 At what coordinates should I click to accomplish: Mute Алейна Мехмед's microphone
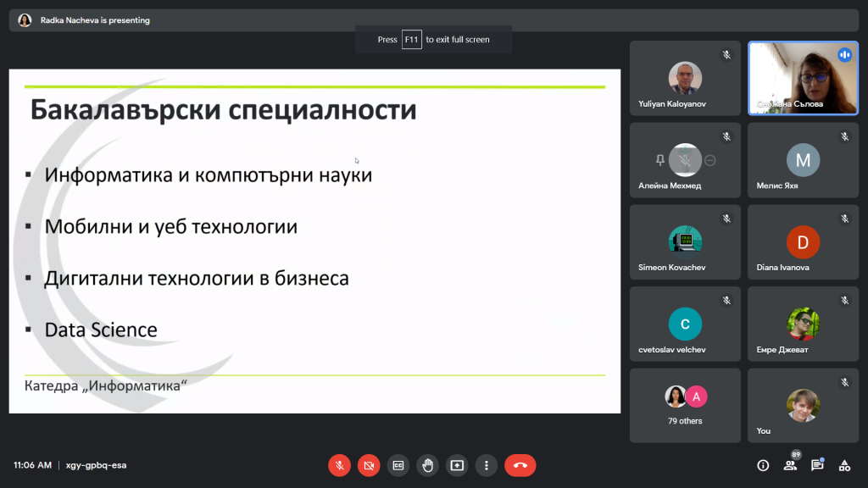[x=685, y=160]
